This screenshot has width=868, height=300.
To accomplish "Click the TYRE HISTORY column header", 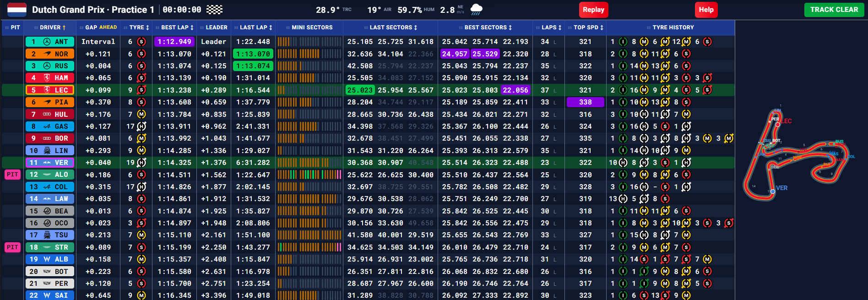I will [670, 27].
